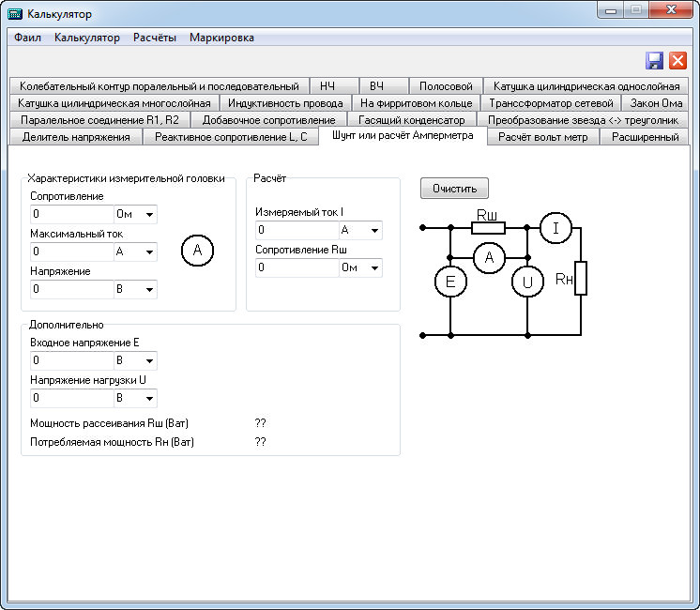
Task: Click the Напряжение нагрузки U input field
Action: [72, 398]
